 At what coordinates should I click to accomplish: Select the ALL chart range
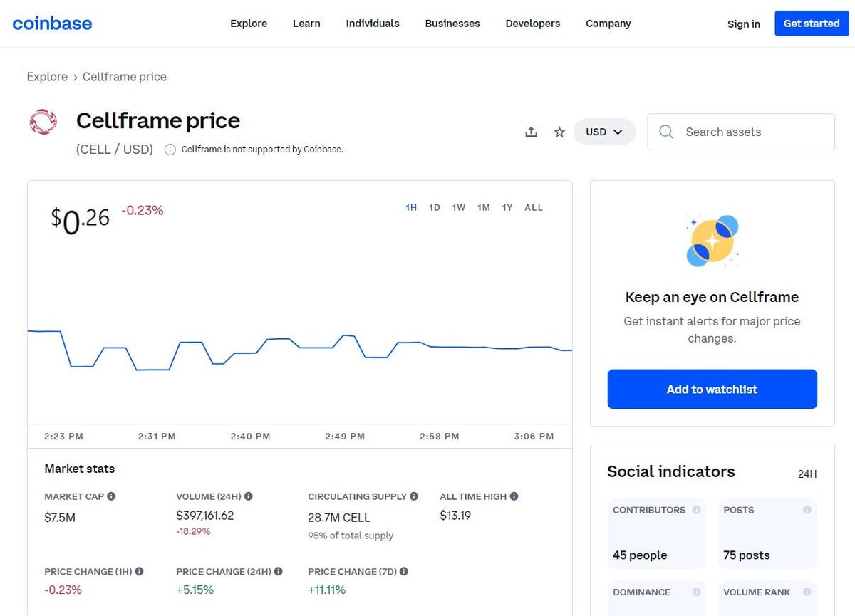tap(534, 208)
